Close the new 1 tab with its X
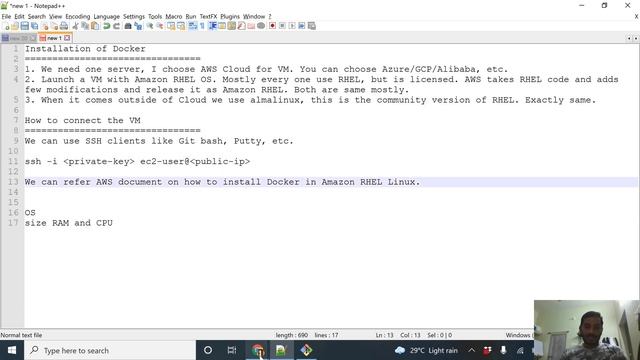This screenshot has height=360, width=640. (x=67, y=38)
